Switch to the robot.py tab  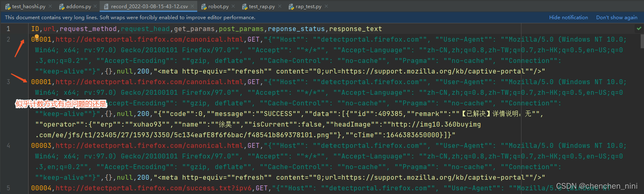coord(218,7)
